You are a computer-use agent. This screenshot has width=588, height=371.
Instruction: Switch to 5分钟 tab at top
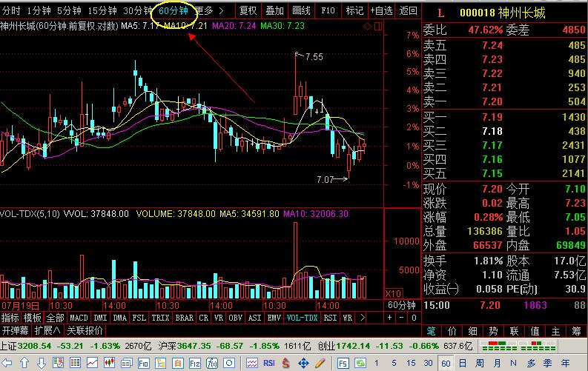point(69,10)
